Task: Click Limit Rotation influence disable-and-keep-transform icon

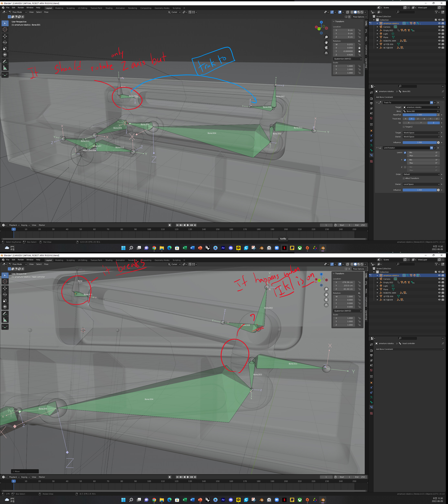Action: (438, 190)
